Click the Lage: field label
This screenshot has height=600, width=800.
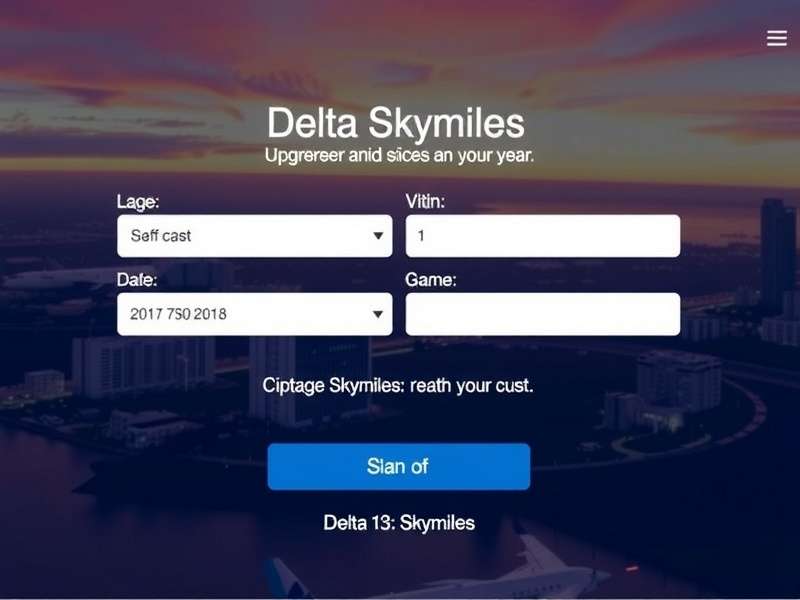[138, 202]
